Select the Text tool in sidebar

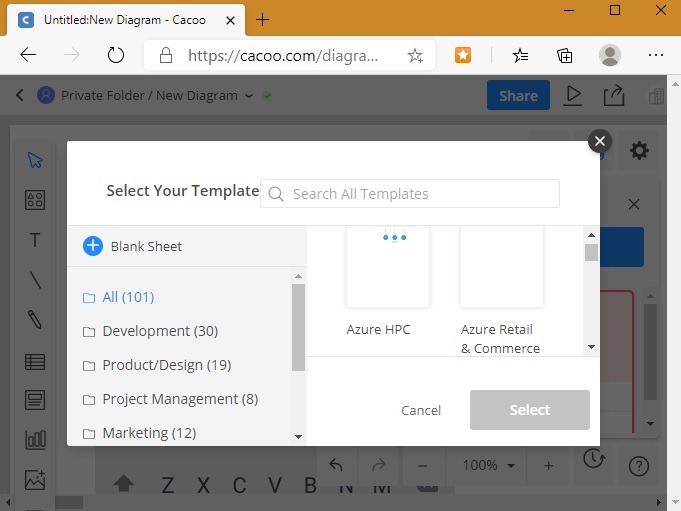[35, 240]
